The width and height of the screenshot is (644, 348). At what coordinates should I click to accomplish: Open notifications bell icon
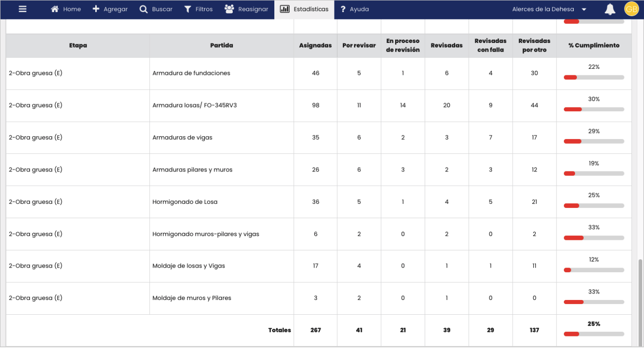[610, 9]
